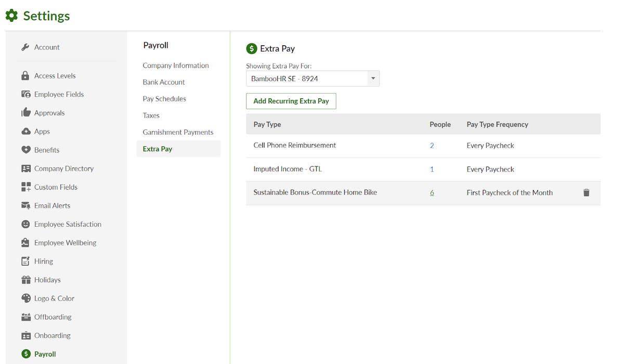Open the 2 people link for Cell Phone Reimbursement
The width and height of the screenshot is (624, 364).
[432, 146]
